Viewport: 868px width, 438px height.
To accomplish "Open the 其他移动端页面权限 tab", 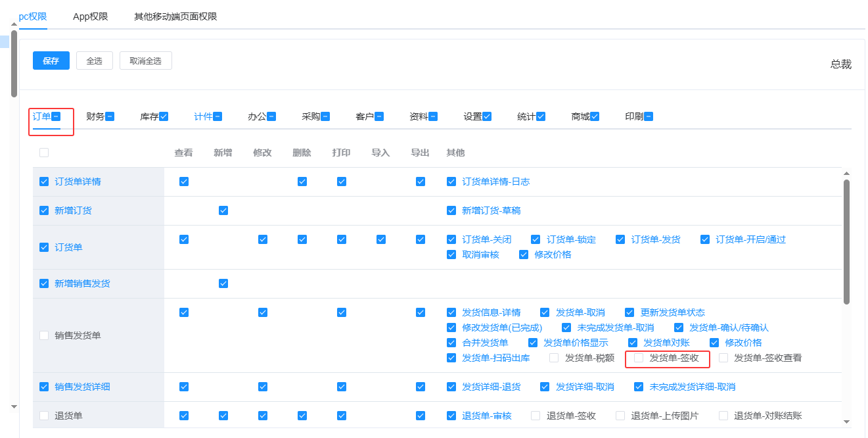I will coord(175,16).
